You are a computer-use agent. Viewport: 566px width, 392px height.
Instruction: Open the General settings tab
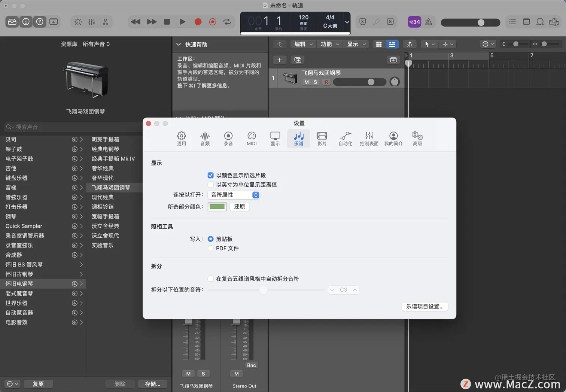[x=182, y=139]
